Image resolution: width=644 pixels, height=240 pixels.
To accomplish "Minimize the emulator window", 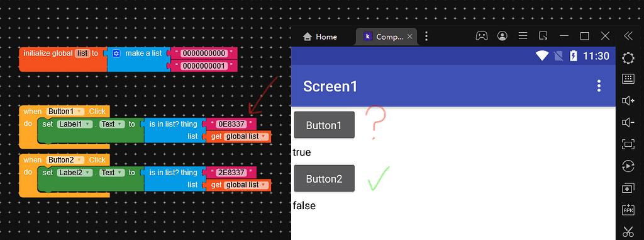I will tap(564, 37).
